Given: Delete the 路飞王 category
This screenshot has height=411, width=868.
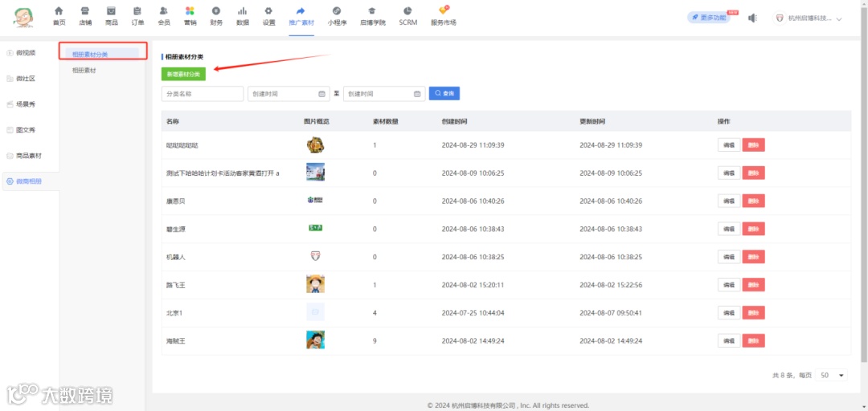Looking at the screenshot, I should pyautogui.click(x=753, y=285).
